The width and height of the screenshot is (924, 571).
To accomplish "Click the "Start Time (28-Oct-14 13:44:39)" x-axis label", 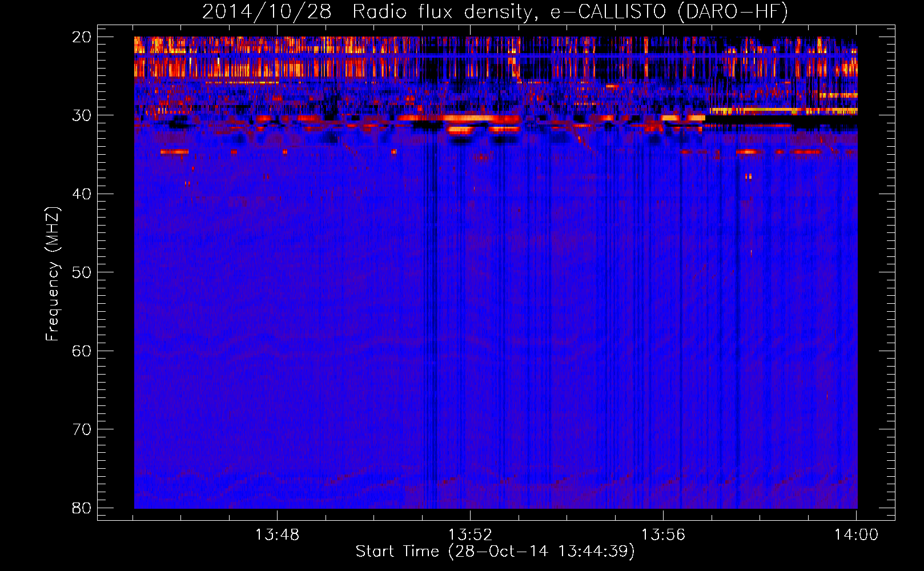I will coord(495,552).
